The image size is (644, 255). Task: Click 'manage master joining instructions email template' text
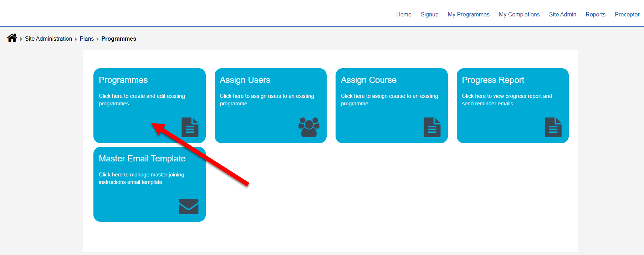pyautogui.click(x=142, y=178)
